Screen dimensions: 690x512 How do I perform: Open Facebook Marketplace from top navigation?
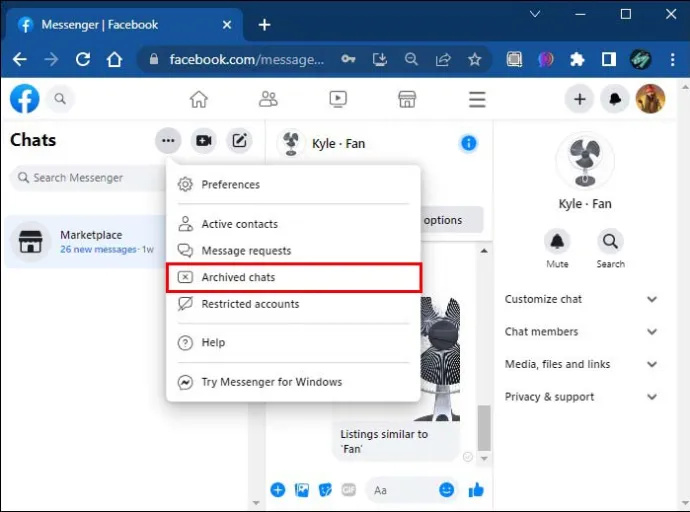click(x=407, y=99)
